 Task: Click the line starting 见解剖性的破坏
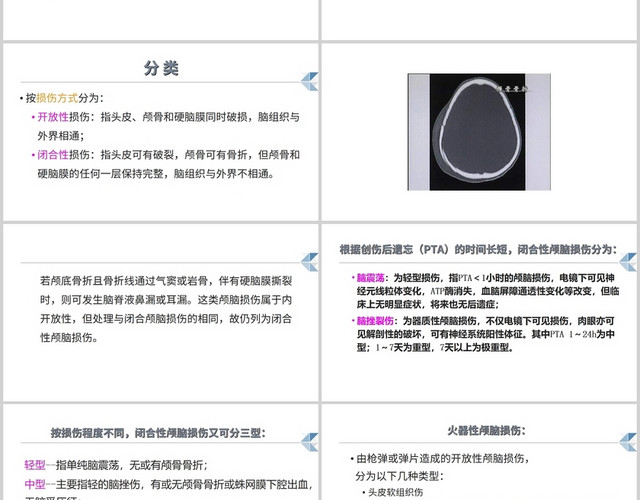click(485, 334)
